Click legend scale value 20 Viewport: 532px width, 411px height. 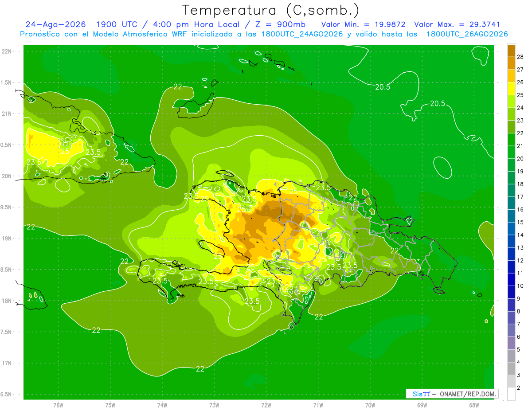[x=521, y=159]
